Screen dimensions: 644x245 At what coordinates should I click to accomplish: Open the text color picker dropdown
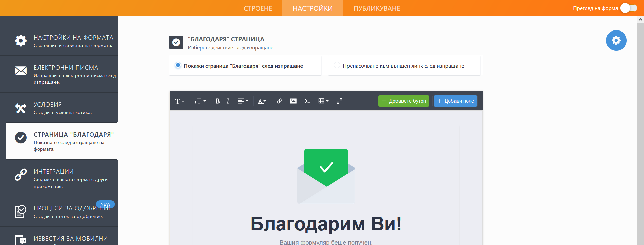262,101
